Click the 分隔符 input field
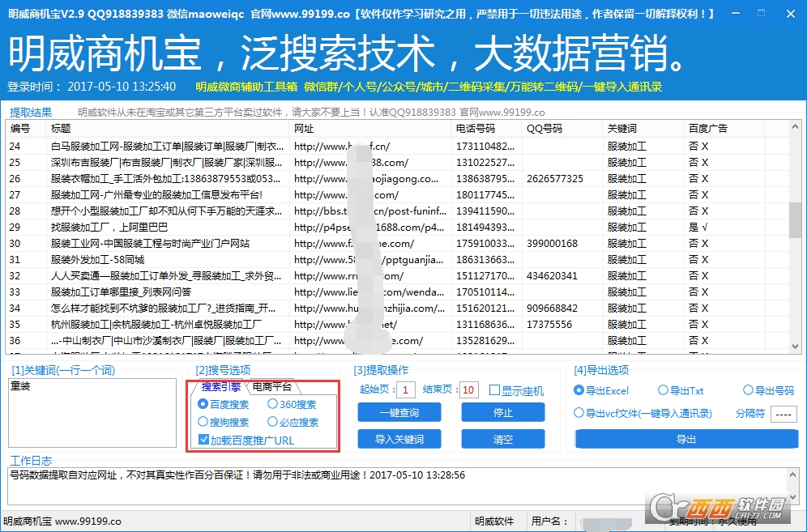 click(x=784, y=414)
